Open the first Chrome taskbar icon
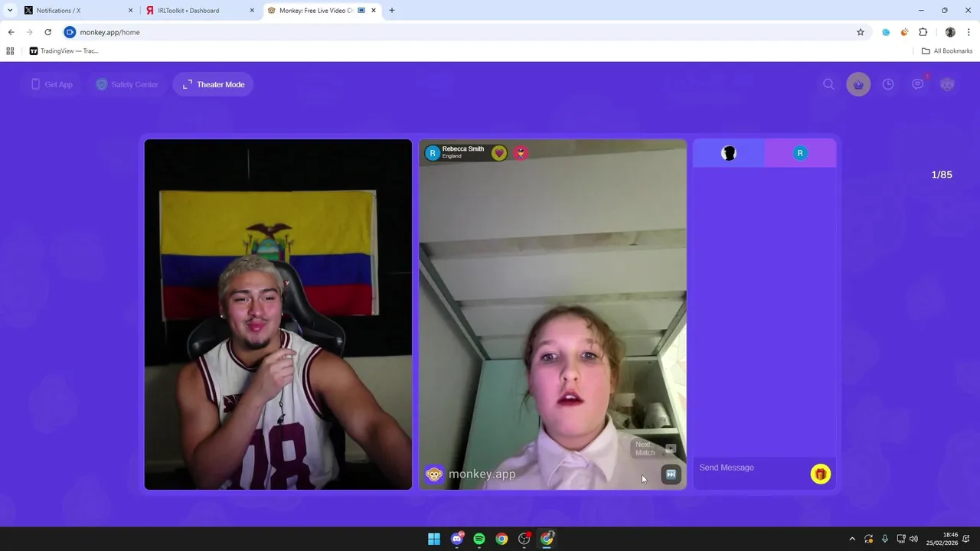Screen dimensions: 980x551 coord(501,539)
